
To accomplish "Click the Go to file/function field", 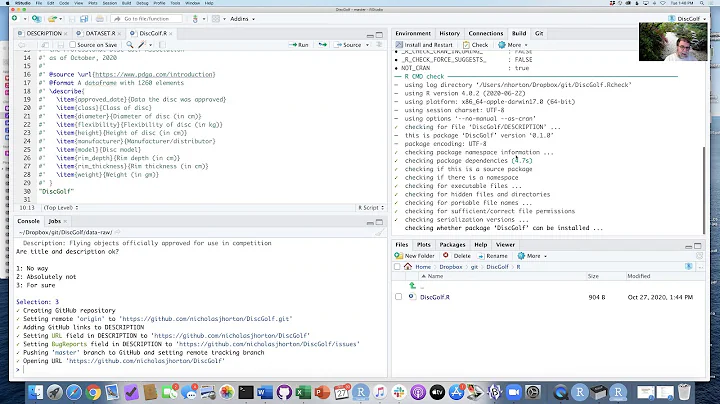I will click(147, 19).
